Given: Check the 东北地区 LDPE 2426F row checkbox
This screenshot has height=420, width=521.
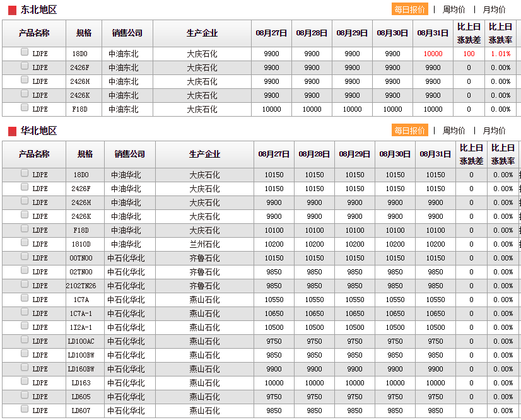Looking at the screenshot, I should [24, 66].
